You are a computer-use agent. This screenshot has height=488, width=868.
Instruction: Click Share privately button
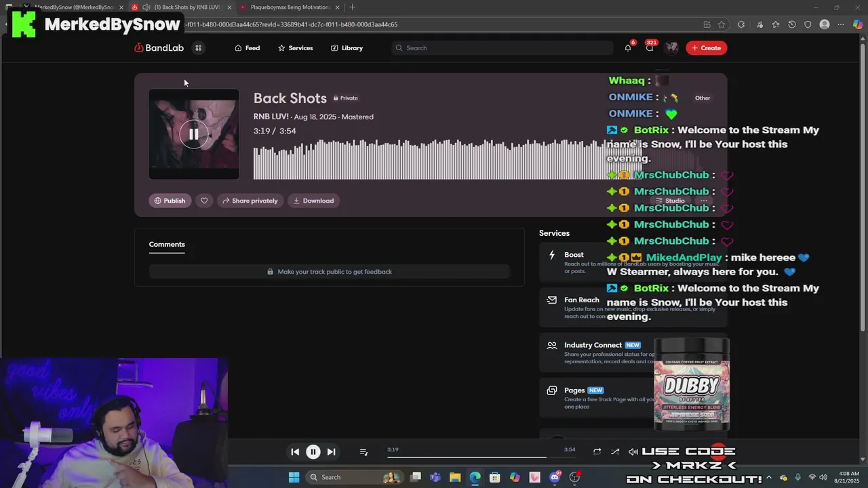[250, 201]
